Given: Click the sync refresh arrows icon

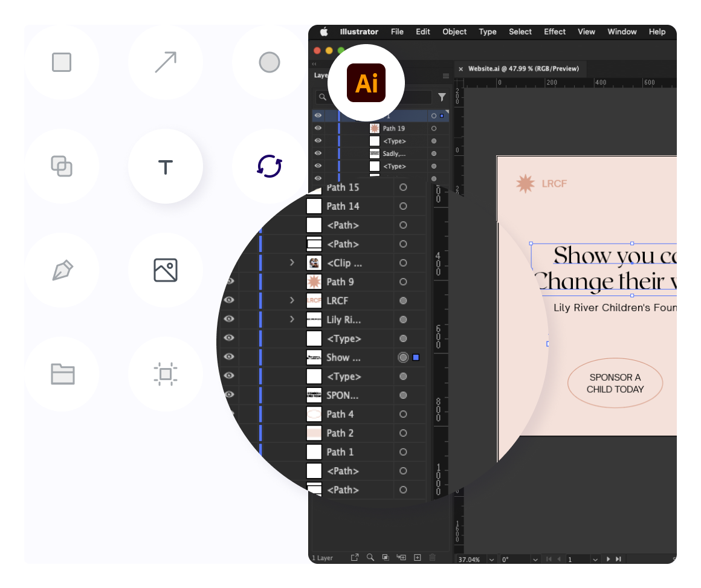Looking at the screenshot, I should pyautogui.click(x=269, y=166).
